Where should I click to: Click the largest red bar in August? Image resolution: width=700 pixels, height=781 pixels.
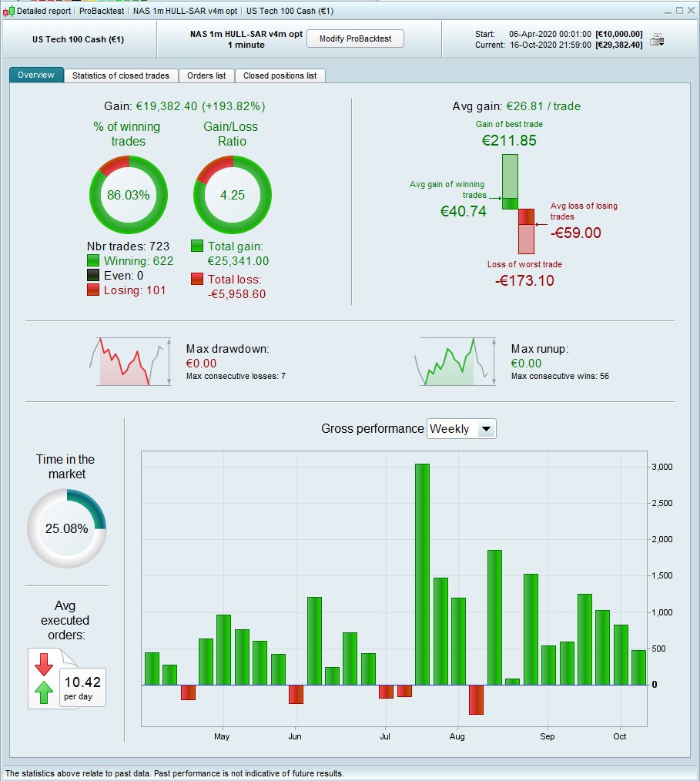click(x=477, y=699)
